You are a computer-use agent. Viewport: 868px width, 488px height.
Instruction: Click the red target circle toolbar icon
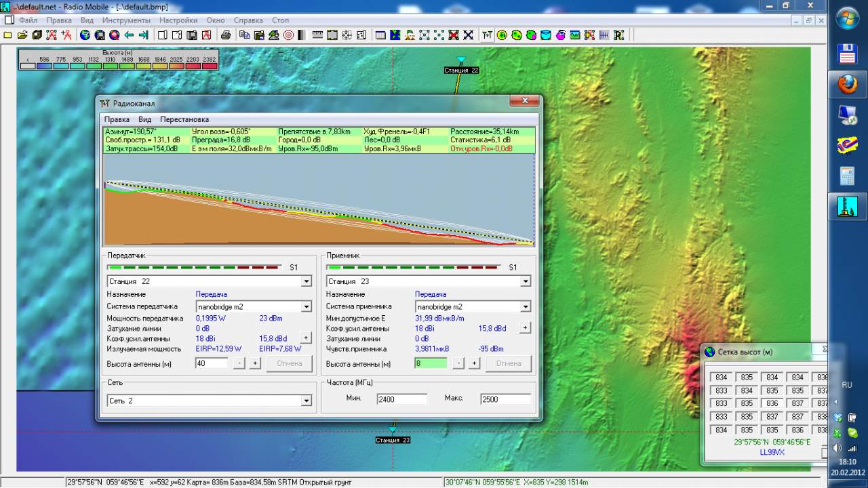288,35
